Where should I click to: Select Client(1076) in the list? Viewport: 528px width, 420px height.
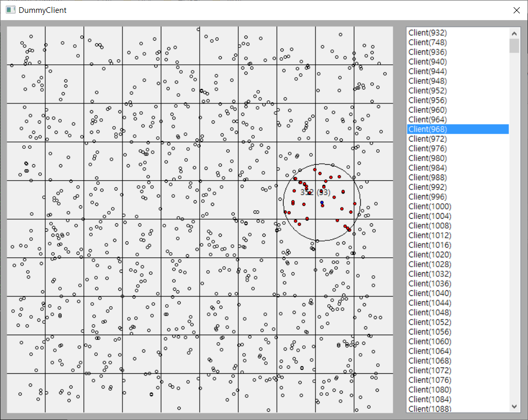(x=457, y=380)
